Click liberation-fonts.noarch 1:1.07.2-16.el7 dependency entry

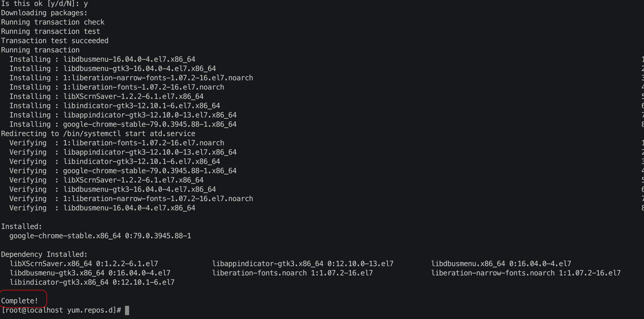292,273
